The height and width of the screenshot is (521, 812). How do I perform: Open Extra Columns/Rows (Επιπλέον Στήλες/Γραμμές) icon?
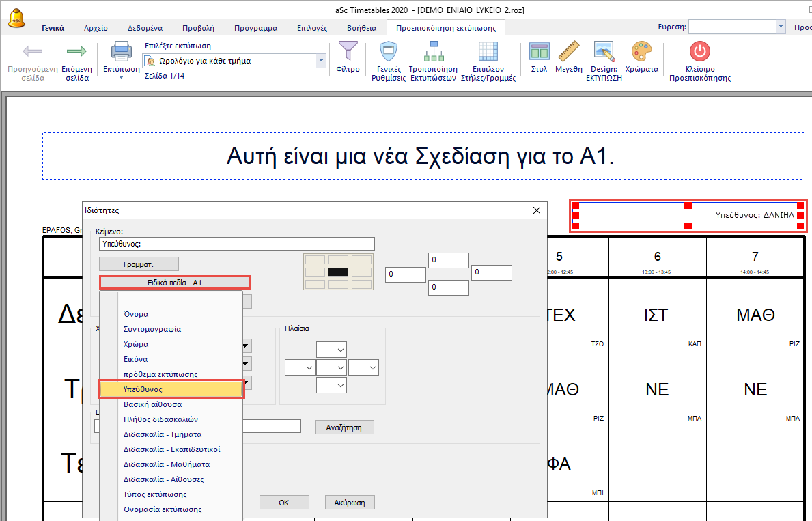tap(488, 52)
